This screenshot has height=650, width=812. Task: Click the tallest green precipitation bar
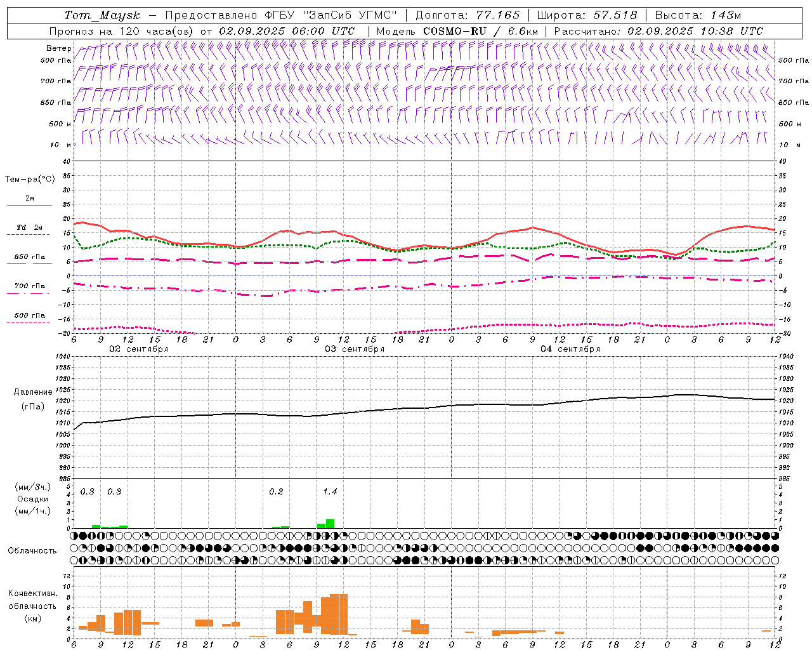pyautogui.click(x=331, y=524)
